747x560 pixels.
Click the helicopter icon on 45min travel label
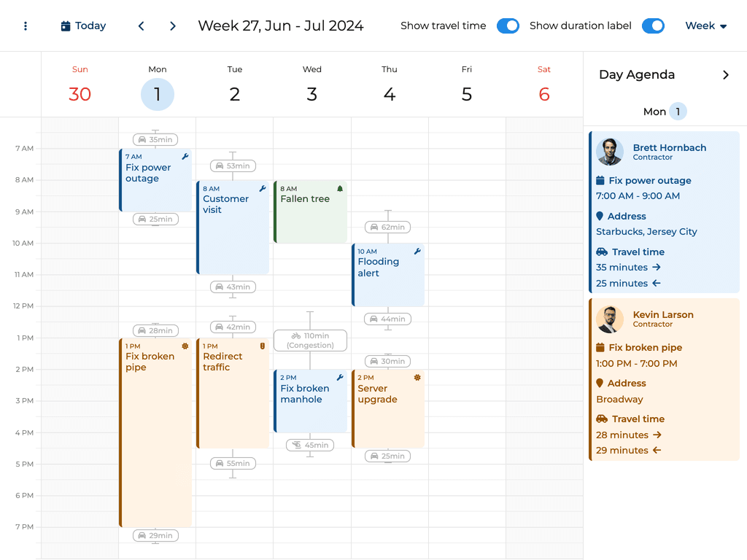click(295, 446)
